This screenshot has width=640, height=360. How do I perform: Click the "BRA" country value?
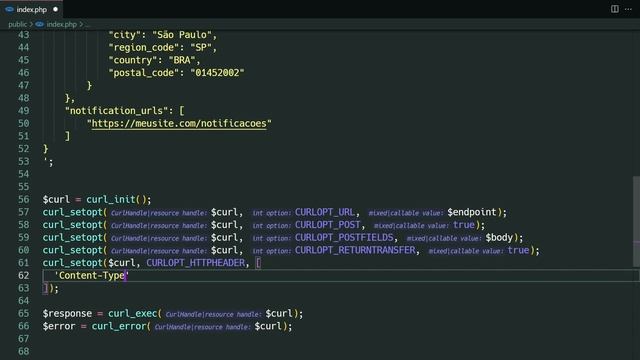182,60
